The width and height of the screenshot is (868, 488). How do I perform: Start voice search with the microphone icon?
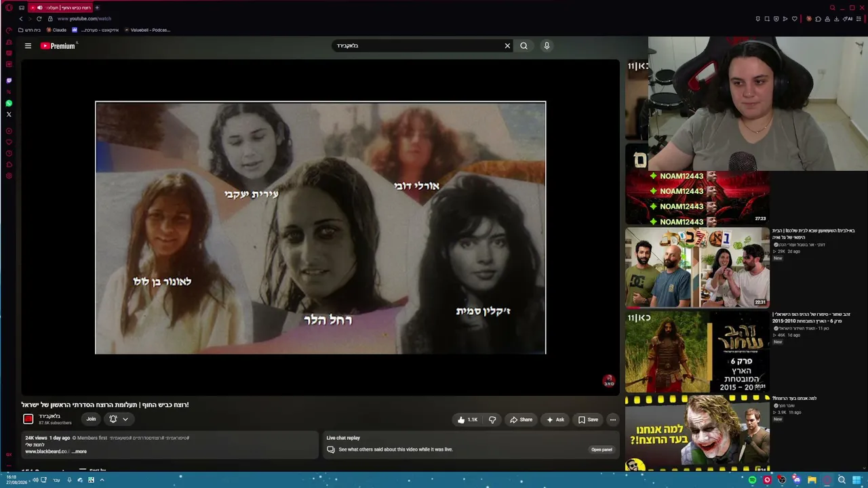coord(547,46)
